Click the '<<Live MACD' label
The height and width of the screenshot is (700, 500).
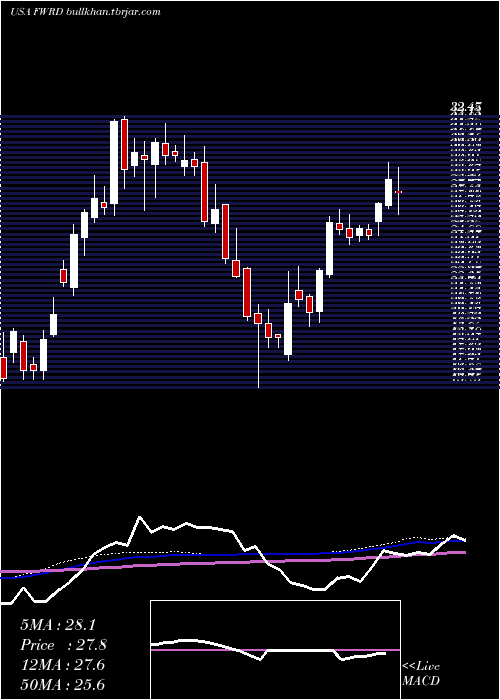coord(421,673)
